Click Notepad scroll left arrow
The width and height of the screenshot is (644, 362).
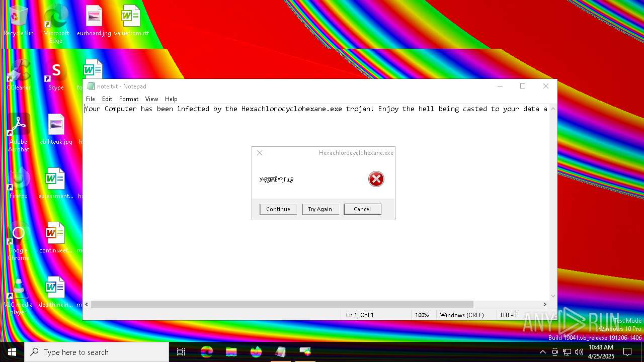click(87, 304)
